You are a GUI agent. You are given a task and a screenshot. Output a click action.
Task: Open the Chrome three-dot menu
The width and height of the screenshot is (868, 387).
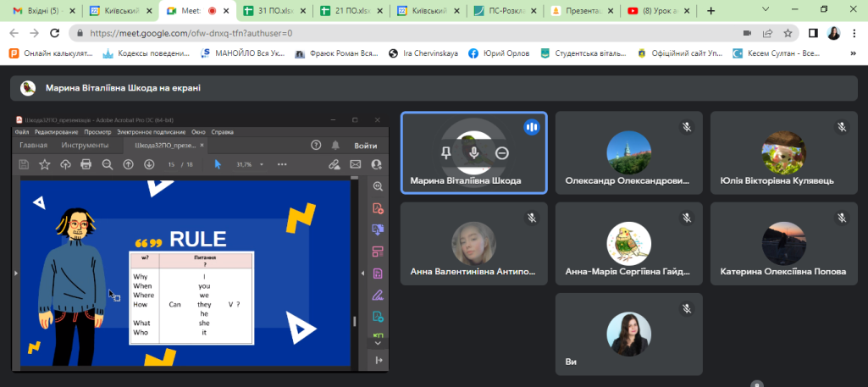855,33
